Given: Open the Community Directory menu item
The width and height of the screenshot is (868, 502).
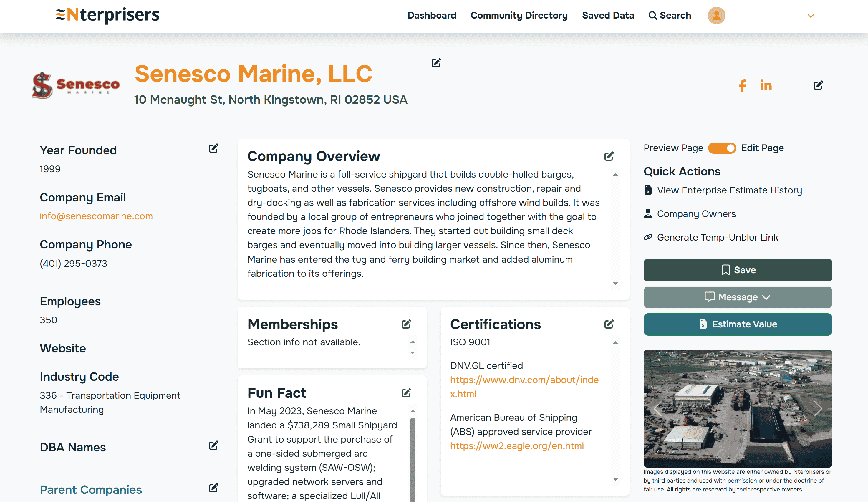Looking at the screenshot, I should 519,16.
